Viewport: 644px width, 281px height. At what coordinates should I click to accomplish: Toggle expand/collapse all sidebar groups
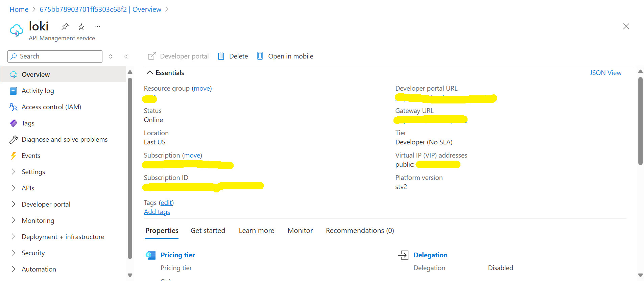click(x=111, y=56)
